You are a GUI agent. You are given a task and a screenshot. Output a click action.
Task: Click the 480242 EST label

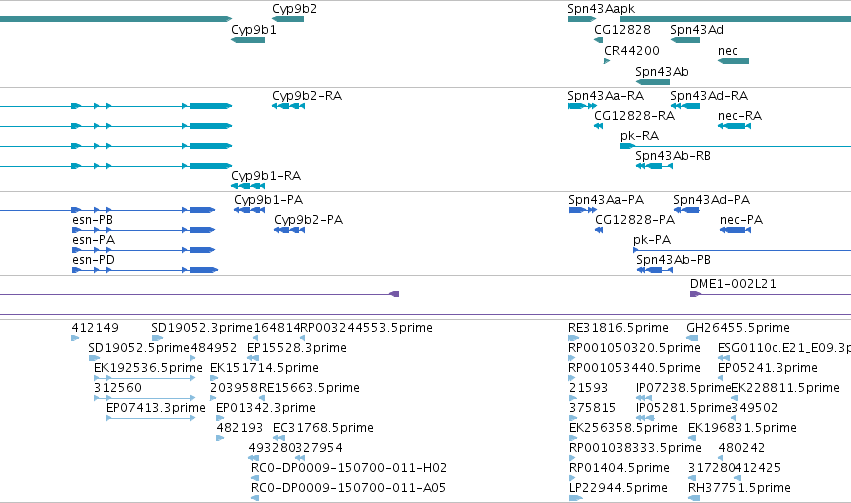tap(741, 448)
